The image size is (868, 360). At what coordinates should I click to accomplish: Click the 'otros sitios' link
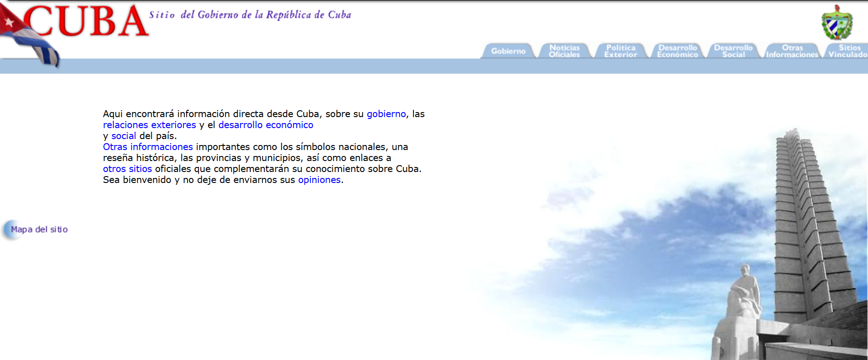tap(127, 169)
